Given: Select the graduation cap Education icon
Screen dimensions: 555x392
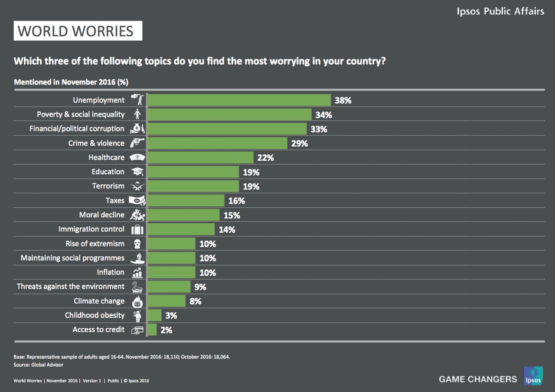Looking at the screenshot, I should coord(137,172).
